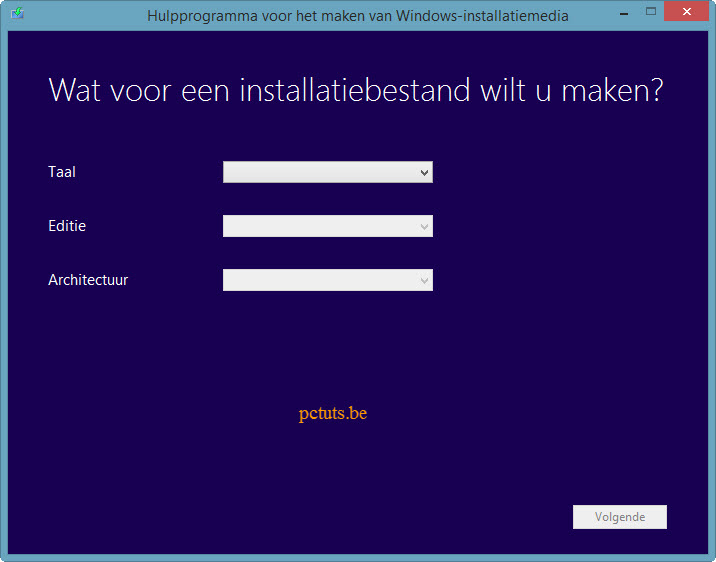
Task: Open the Taal language dropdown
Action: point(327,172)
